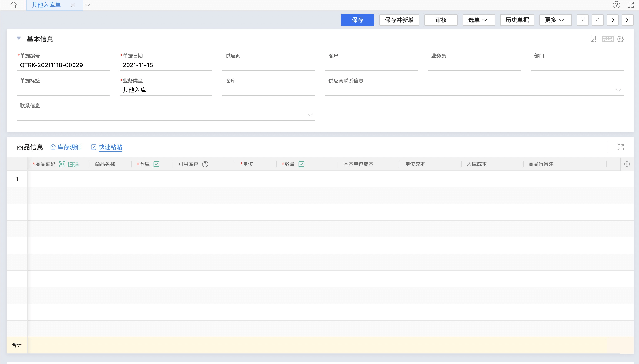Open the keyboard shortcuts icon
This screenshot has height=364, width=639.
608,39
